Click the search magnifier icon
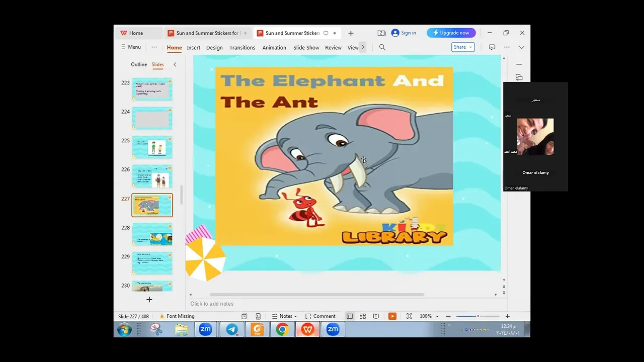This screenshot has height=362, width=644. click(382, 47)
